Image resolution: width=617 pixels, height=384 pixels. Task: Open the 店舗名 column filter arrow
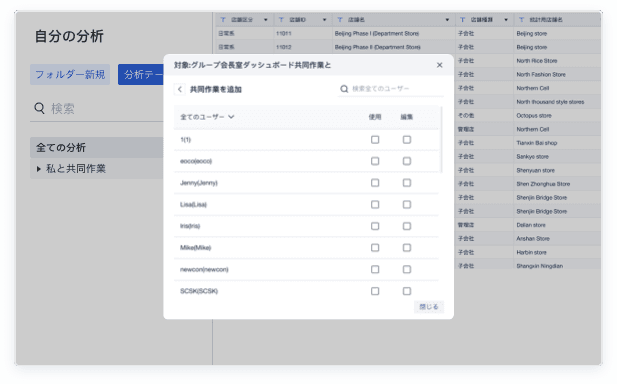coord(447,20)
